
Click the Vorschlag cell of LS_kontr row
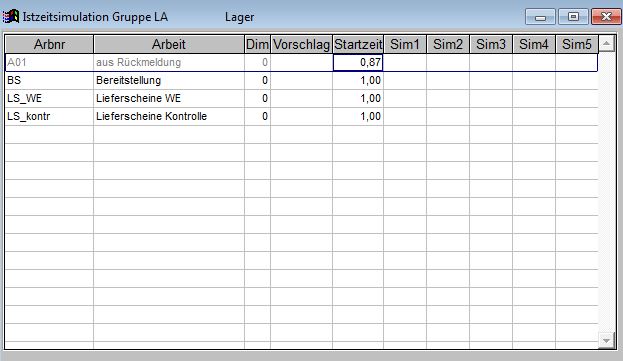coord(302,116)
